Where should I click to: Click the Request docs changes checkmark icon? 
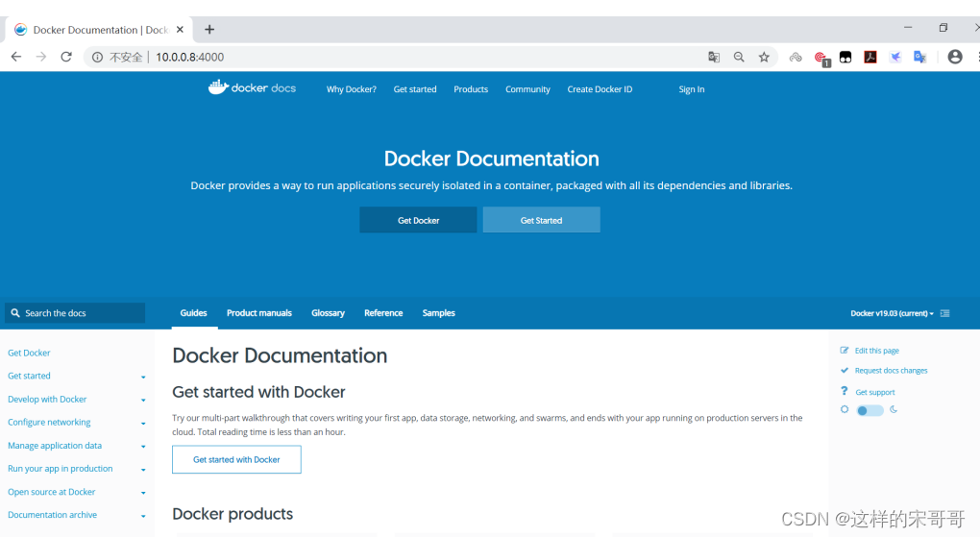(x=845, y=370)
